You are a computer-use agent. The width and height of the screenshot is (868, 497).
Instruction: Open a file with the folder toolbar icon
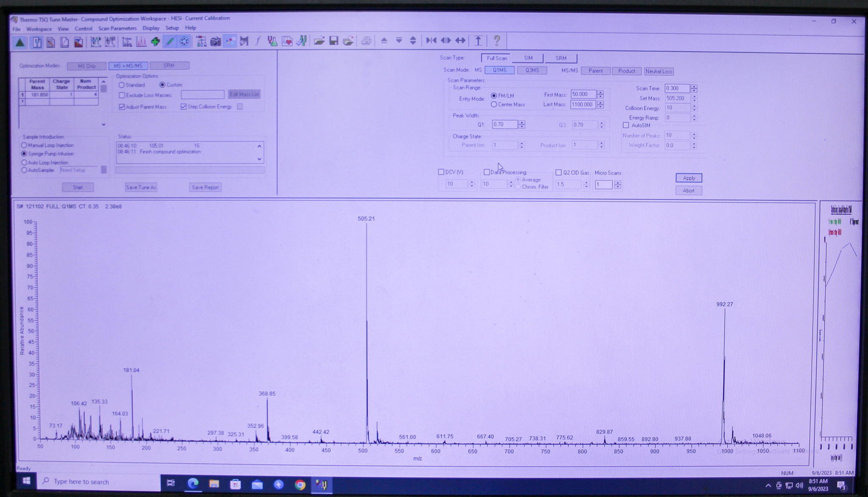(x=318, y=41)
